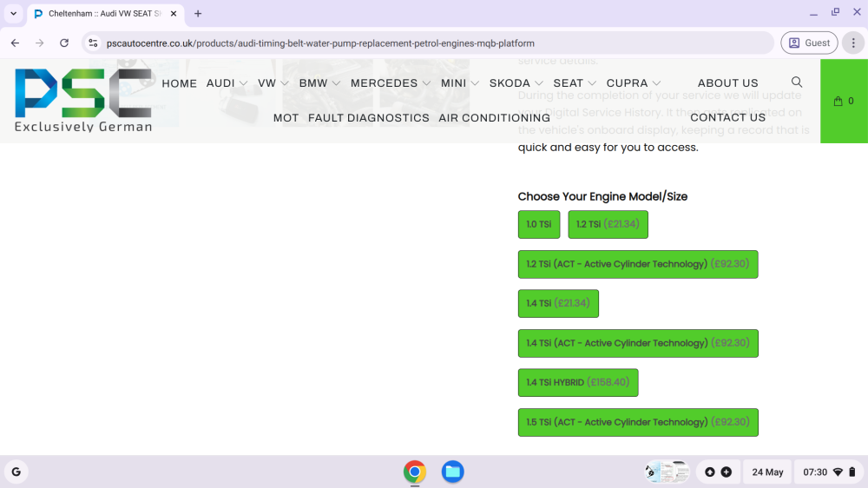Launch Chrome from the shelf

415,472
